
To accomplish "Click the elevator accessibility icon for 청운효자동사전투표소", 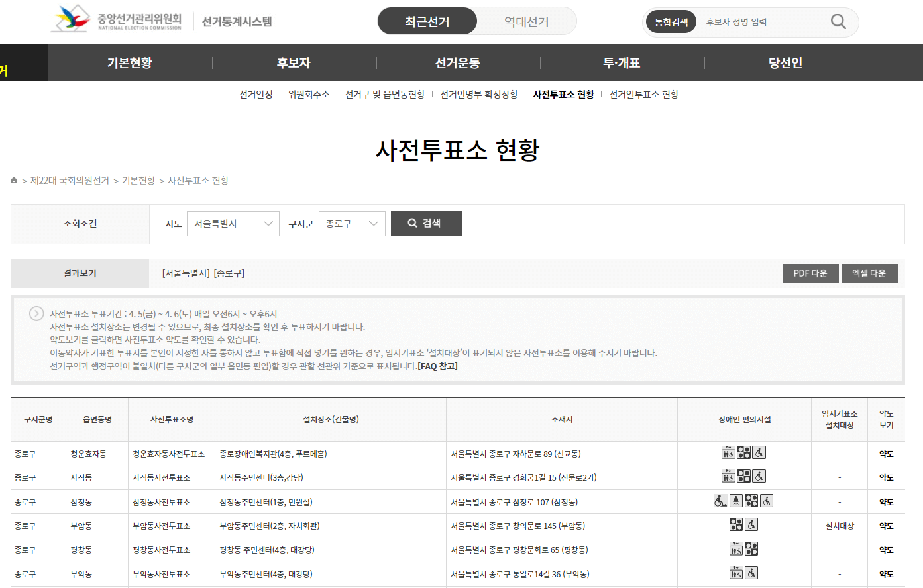I will [x=728, y=452].
